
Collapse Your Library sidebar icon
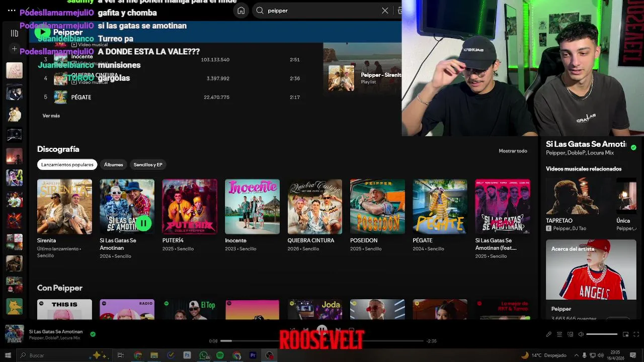tap(14, 33)
